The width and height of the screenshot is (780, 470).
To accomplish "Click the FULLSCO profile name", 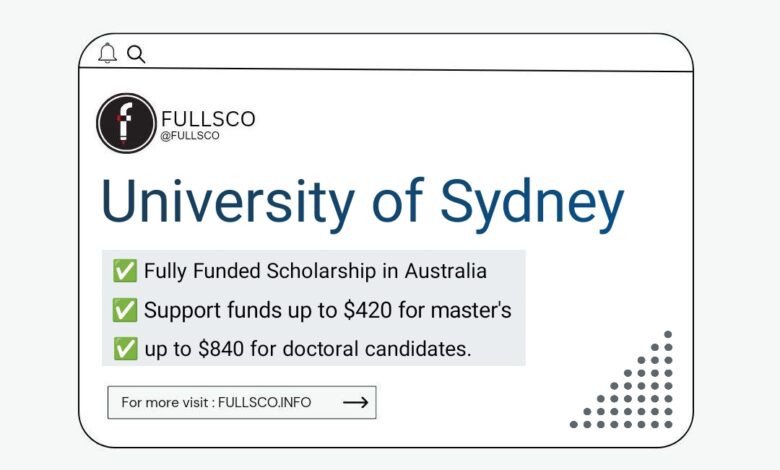I will click(x=208, y=119).
